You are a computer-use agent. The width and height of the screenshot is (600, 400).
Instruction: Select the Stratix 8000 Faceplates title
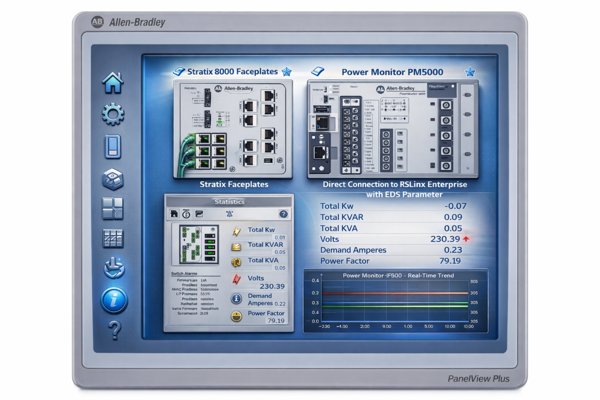(229, 73)
